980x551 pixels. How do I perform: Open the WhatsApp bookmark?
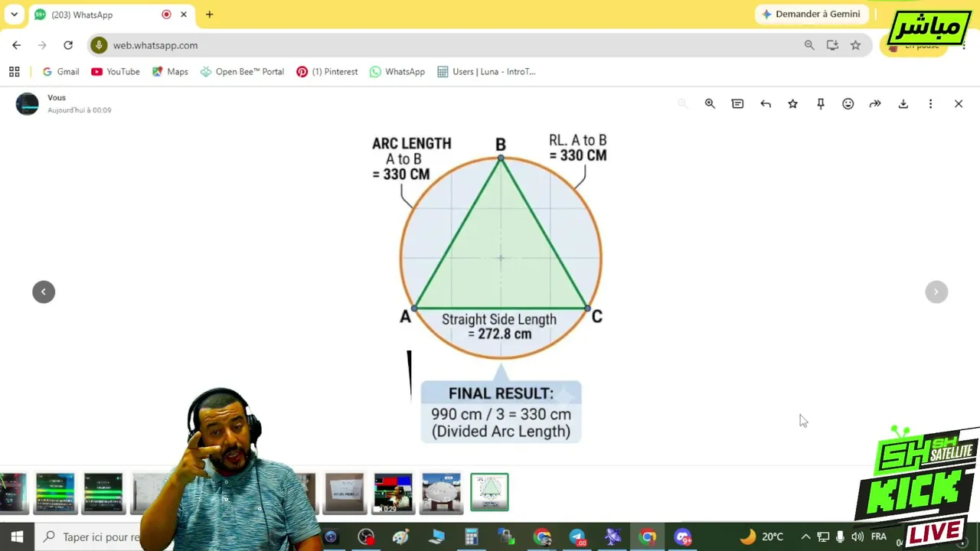[397, 72]
